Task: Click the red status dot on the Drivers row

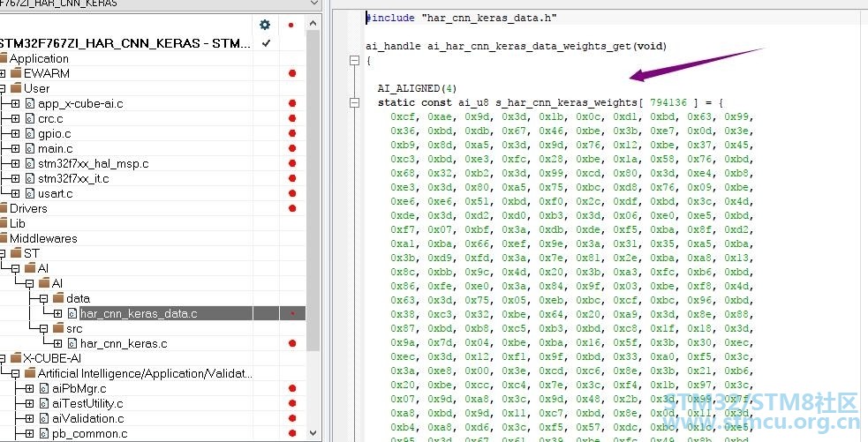Action: 292,208
